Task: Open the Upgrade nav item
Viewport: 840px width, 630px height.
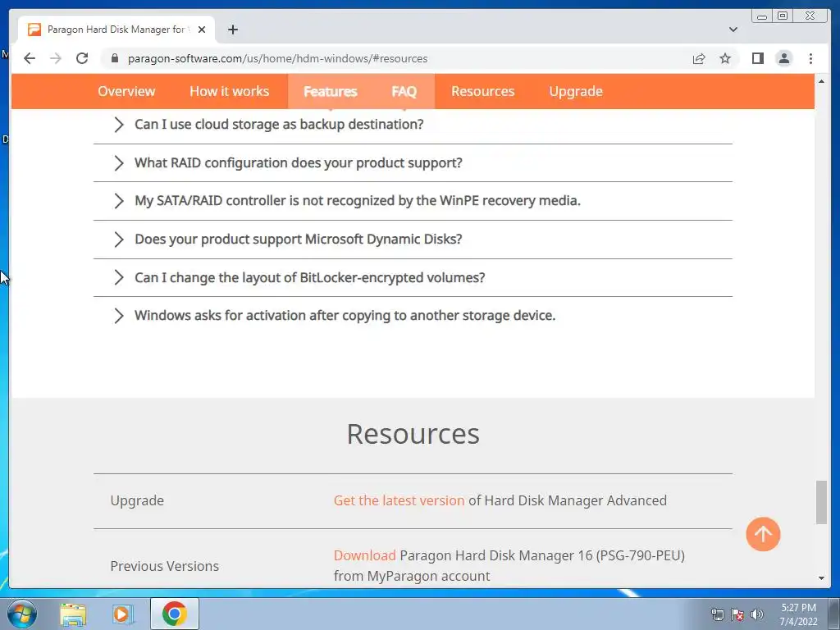Action: (x=575, y=92)
